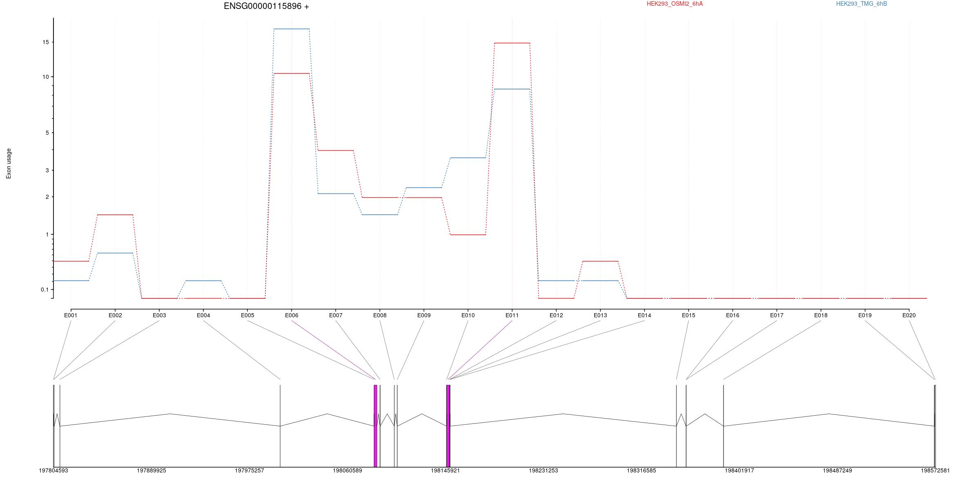This screenshot has width=980, height=490.
Task: Click the gene title ENSG00000115896 +
Action: click(x=266, y=6)
